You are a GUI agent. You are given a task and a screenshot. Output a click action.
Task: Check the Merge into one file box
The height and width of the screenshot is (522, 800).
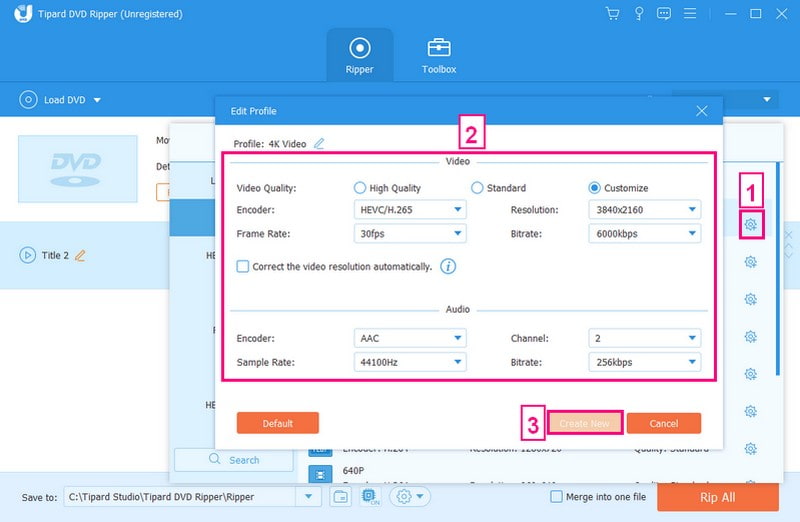(557, 497)
